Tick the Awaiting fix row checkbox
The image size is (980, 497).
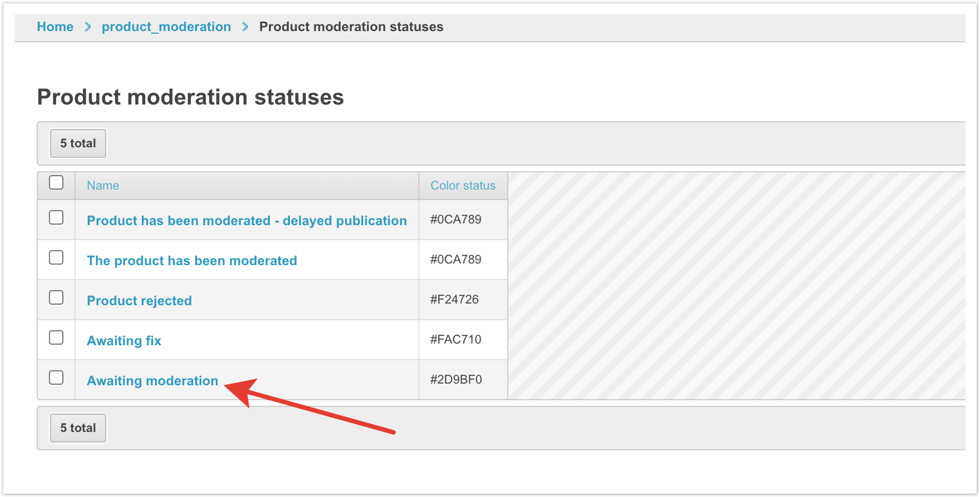[56, 338]
